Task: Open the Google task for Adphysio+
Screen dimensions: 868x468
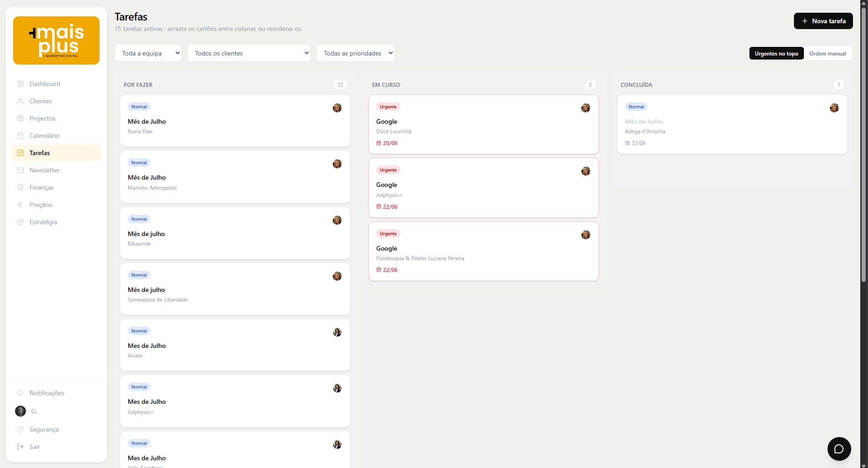Action: [484, 188]
